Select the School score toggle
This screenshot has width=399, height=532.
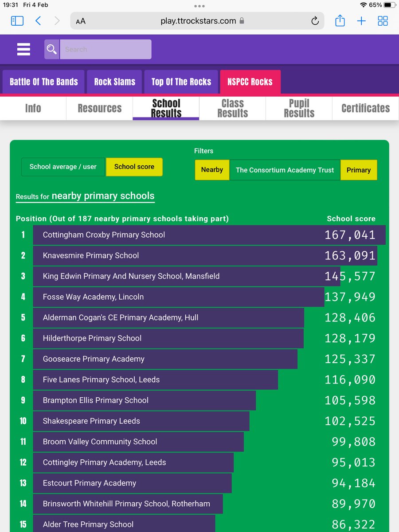[x=134, y=167]
